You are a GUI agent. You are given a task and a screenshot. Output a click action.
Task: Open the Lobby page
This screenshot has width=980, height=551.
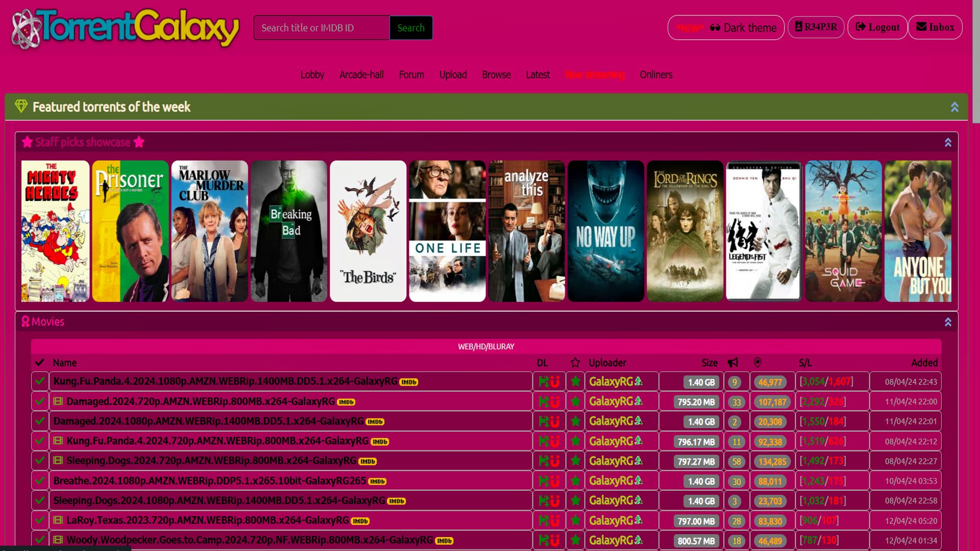click(312, 74)
